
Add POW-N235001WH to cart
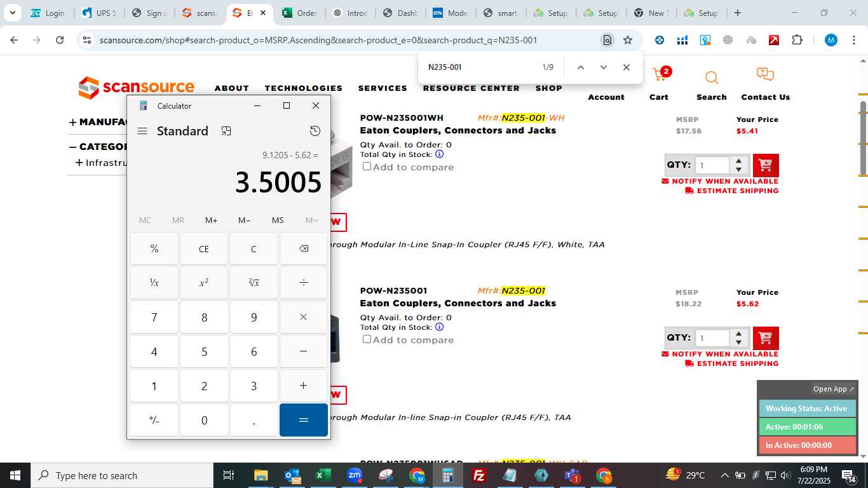click(766, 165)
